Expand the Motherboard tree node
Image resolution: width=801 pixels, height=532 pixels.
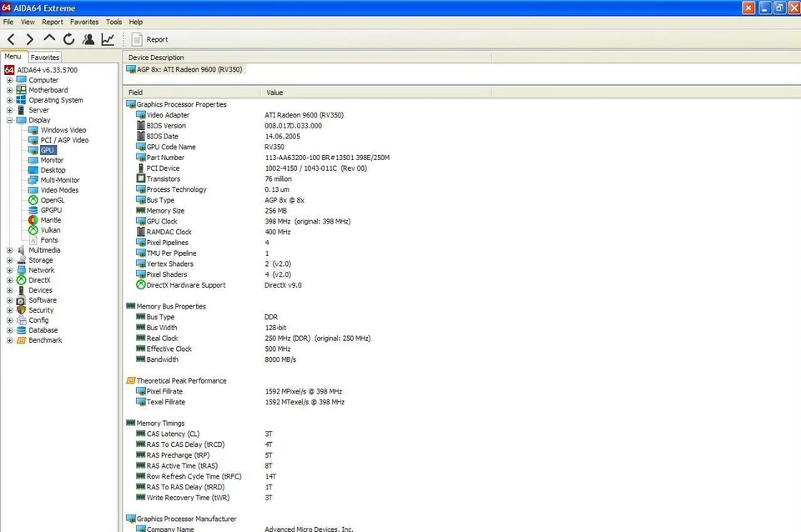tap(8, 89)
